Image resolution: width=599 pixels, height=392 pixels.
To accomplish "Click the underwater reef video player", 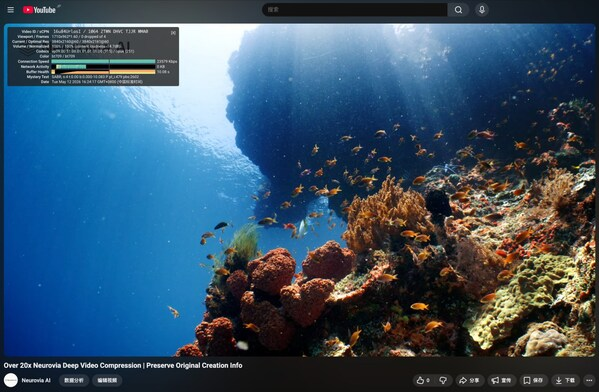I will coord(300,190).
